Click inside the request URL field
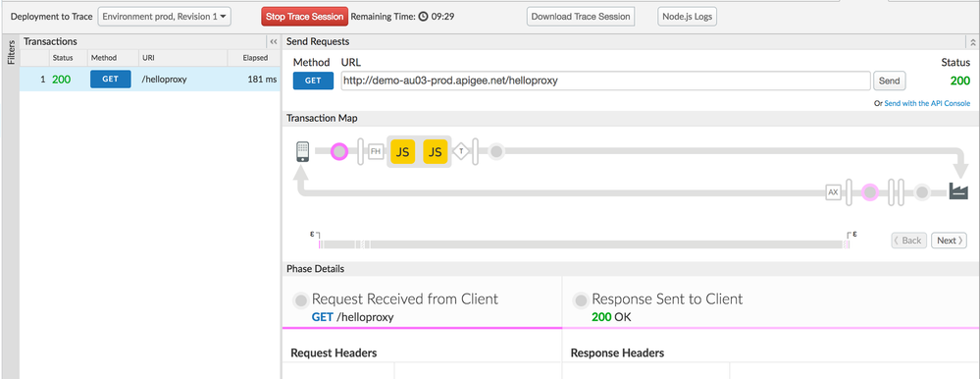Viewport: 980px width, 379px height. [605, 81]
